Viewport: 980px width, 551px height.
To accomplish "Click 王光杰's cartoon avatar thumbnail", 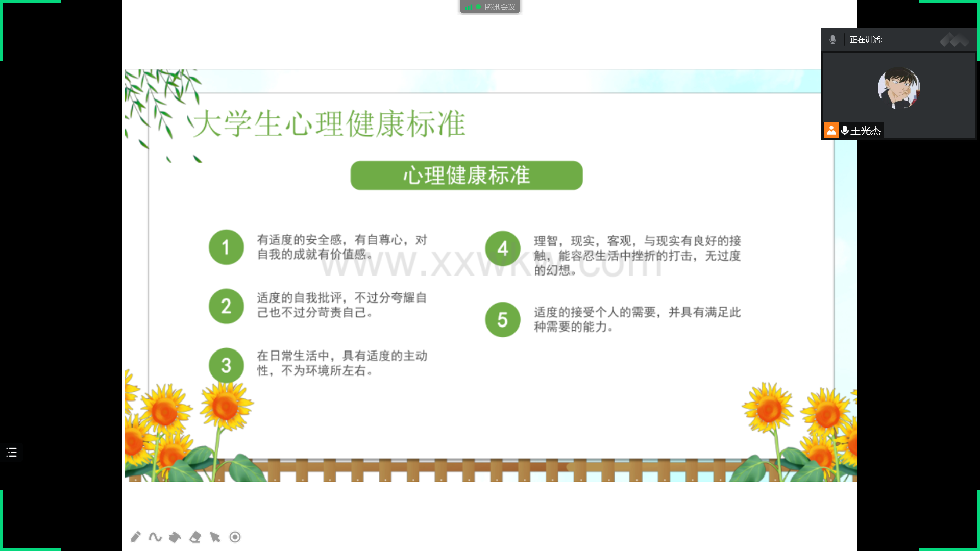I will point(899,88).
